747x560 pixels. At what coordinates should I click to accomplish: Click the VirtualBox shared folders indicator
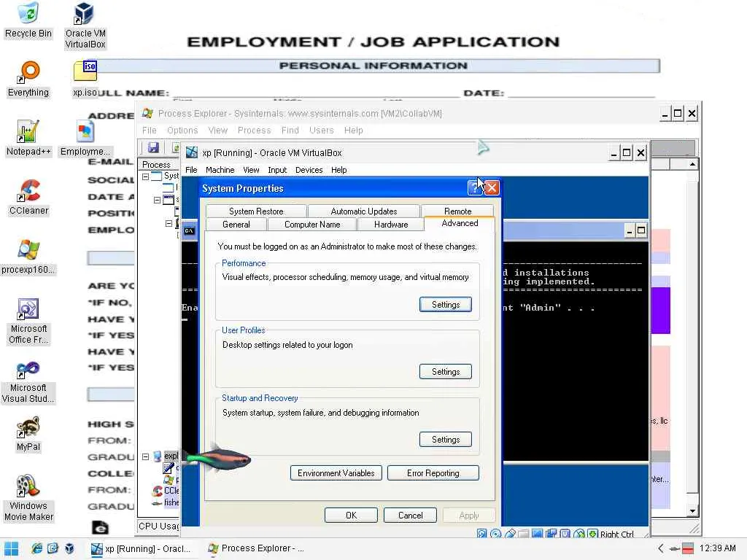click(x=524, y=534)
